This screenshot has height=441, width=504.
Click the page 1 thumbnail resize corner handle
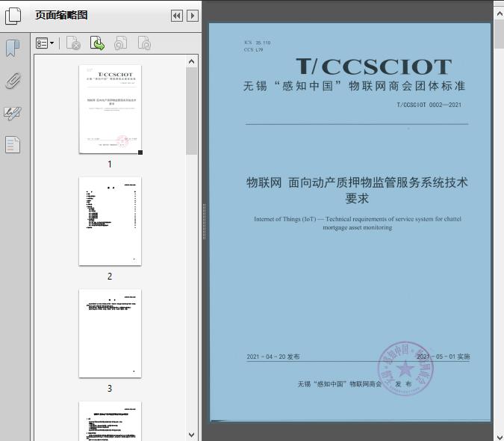coord(140,152)
